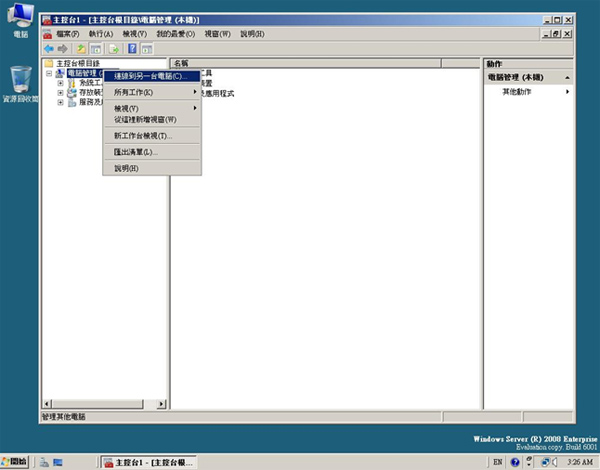Click 其他動作 in the actions pane
The width and height of the screenshot is (600, 470).
click(521, 91)
